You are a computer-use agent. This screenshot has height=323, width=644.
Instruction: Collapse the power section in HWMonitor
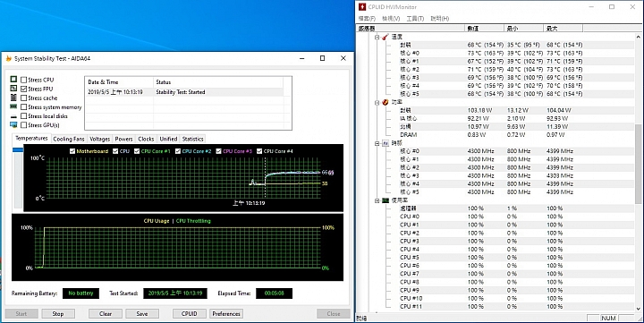point(377,102)
